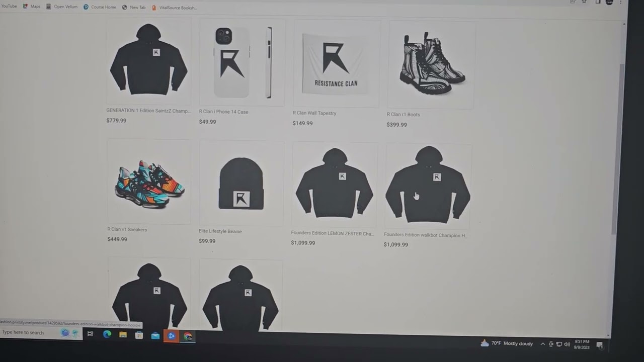Open the Chrome profile avatar
Viewport: 644px width, 362px height.
point(609,2)
